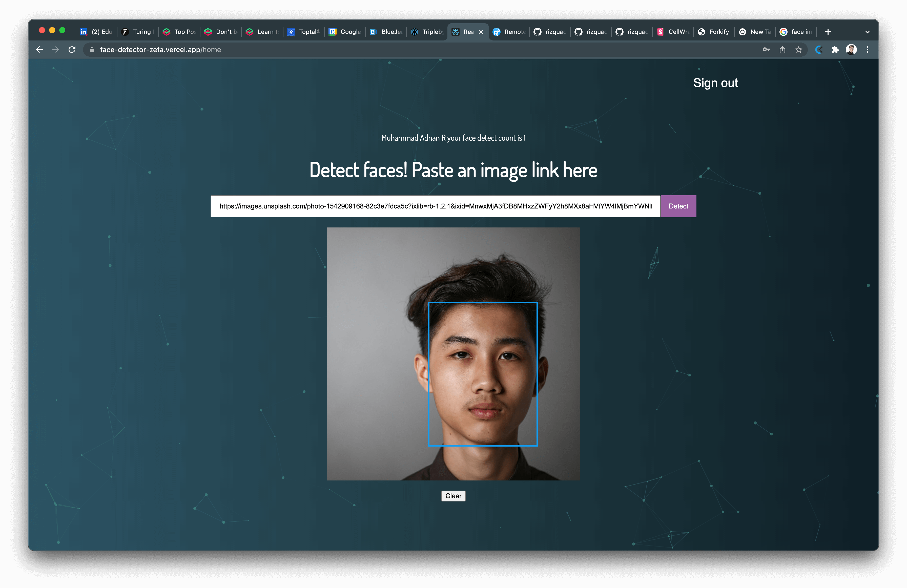Open the saved passwords key icon
The image size is (907, 588).
pos(766,50)
